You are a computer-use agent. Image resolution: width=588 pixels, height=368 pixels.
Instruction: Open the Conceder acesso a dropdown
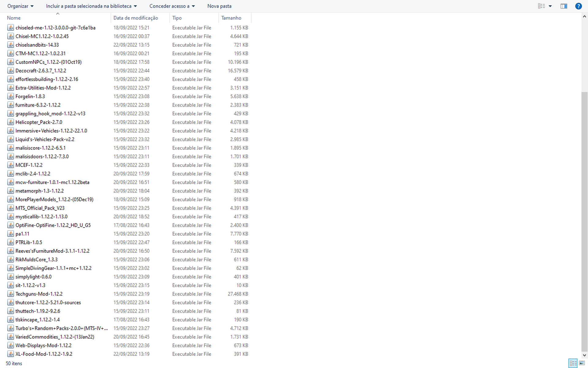coord(172,6)
